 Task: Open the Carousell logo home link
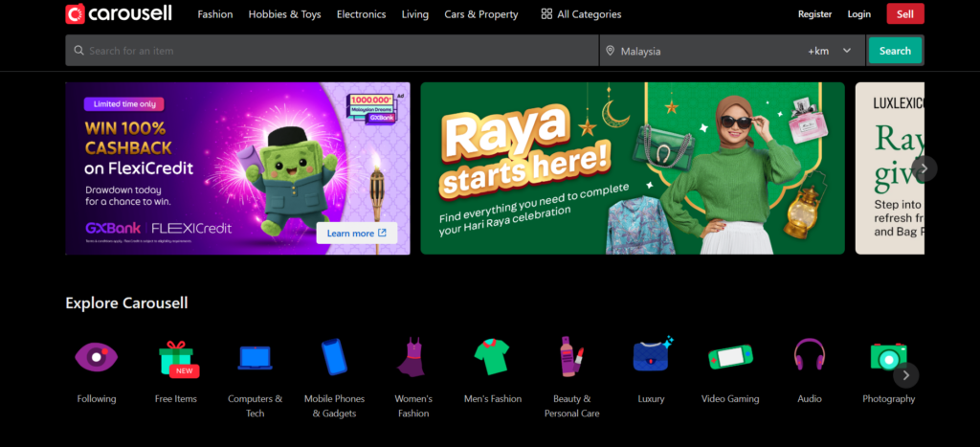click(118, 13)
